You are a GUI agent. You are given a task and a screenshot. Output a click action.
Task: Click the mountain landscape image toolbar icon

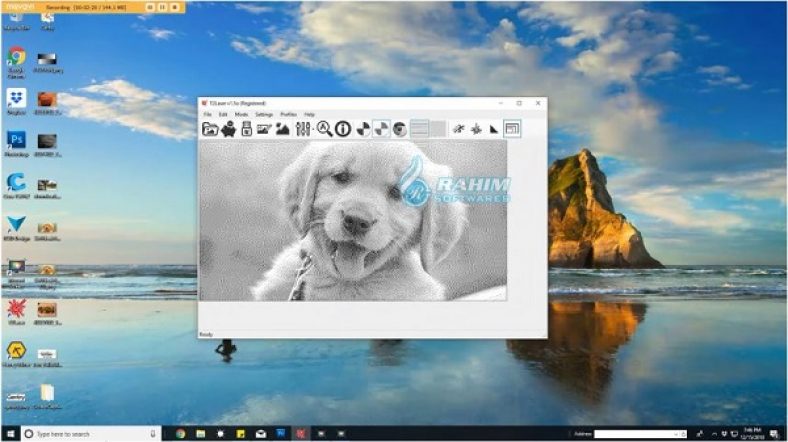[282, 129]
